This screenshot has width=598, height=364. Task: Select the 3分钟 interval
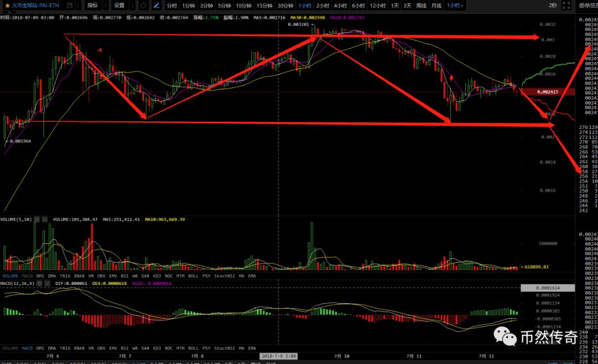(207, 6)
